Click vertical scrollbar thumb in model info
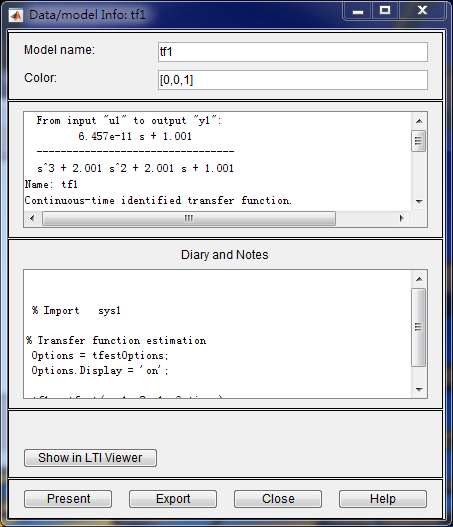The height and width of the screenshot is (527, 453). [x=419, y=141]
